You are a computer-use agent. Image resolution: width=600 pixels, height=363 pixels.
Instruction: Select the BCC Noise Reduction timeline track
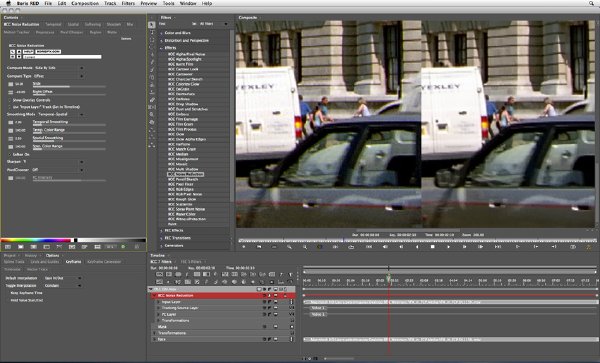(x=222, y=296)
